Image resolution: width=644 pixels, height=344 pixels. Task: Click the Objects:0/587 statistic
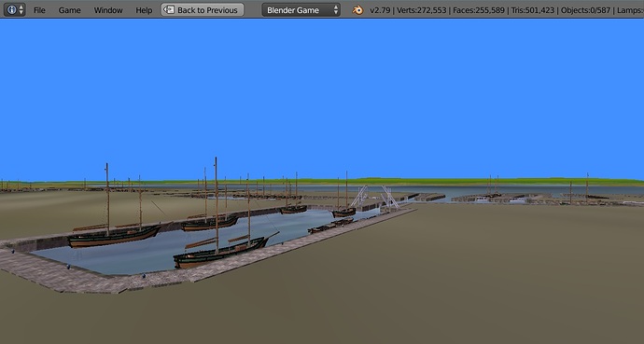tap(586, 10)
